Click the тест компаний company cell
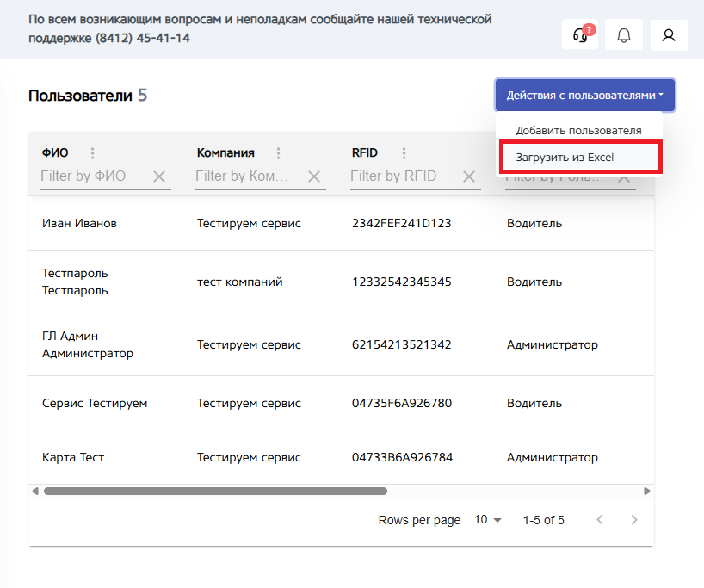The height and width of the screenshot is (588, 704). pyautogui.click(x=240, y=282)
